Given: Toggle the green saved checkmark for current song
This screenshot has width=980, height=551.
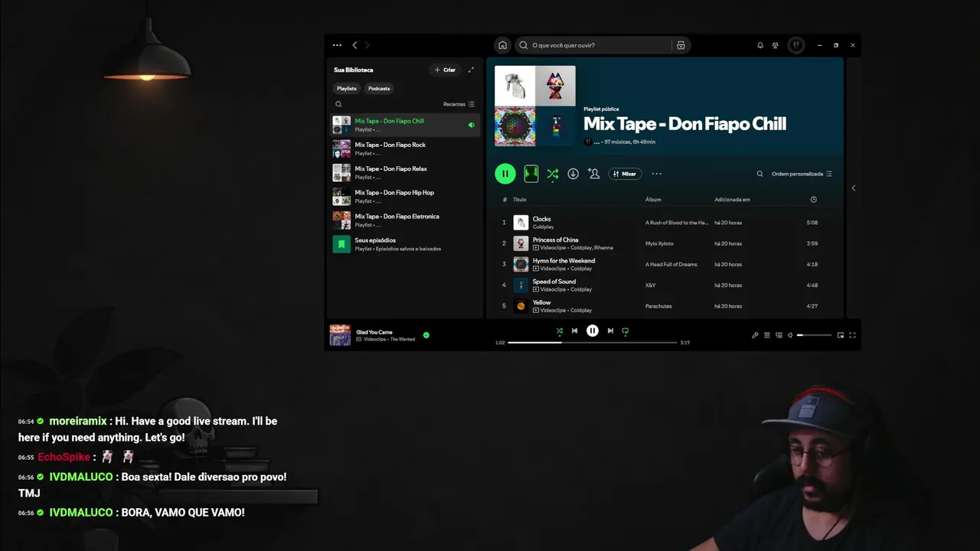Looking at the screenshot, I should click(426, 335).
